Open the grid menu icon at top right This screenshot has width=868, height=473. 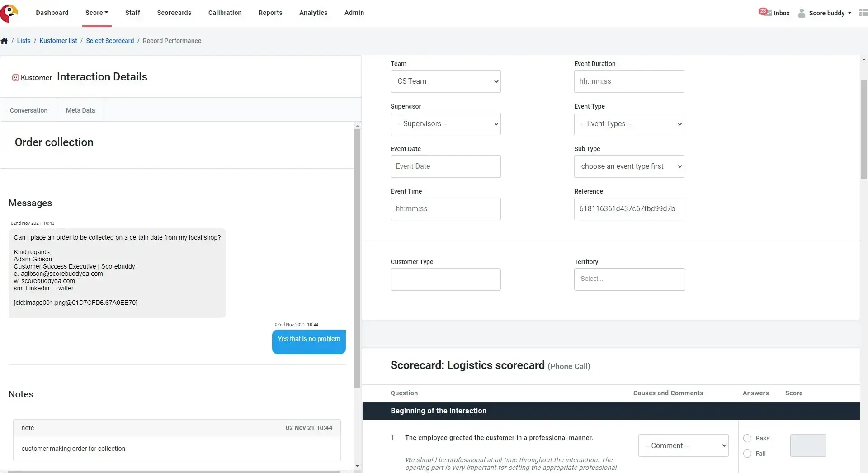coord(863,13)
